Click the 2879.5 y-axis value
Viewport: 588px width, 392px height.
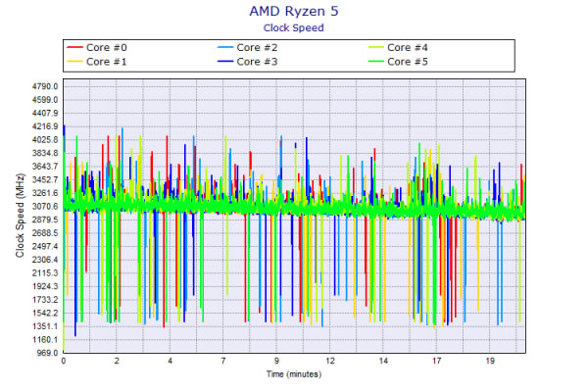coord(45,220)
